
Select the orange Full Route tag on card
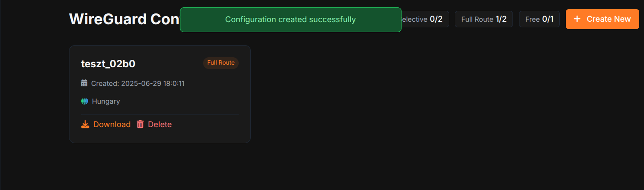[221, 63]
